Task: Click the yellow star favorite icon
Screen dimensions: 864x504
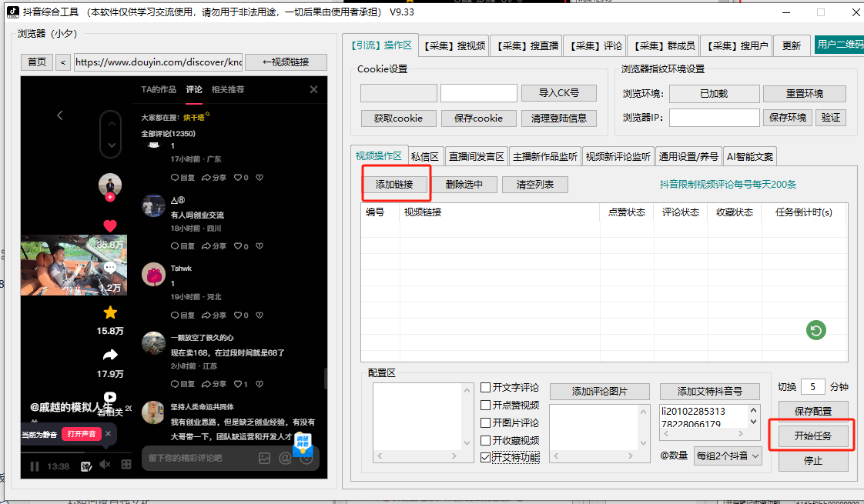Action: click(110, 312)
